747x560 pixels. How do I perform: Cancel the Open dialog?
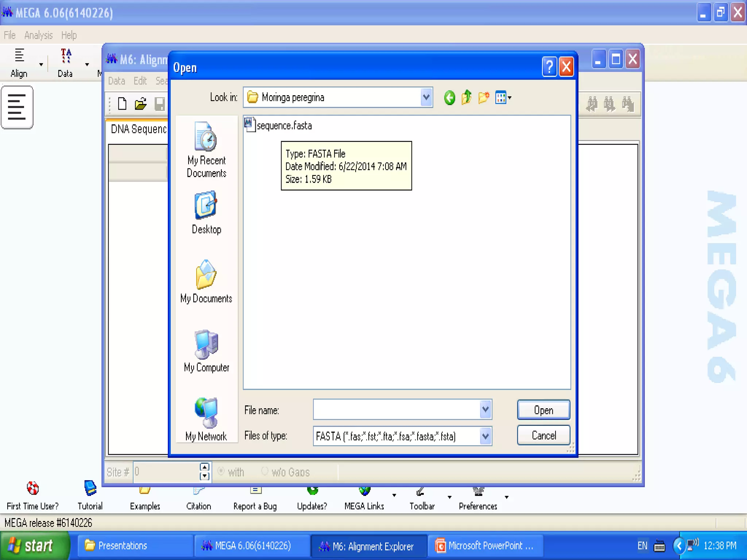coord(543,435)
